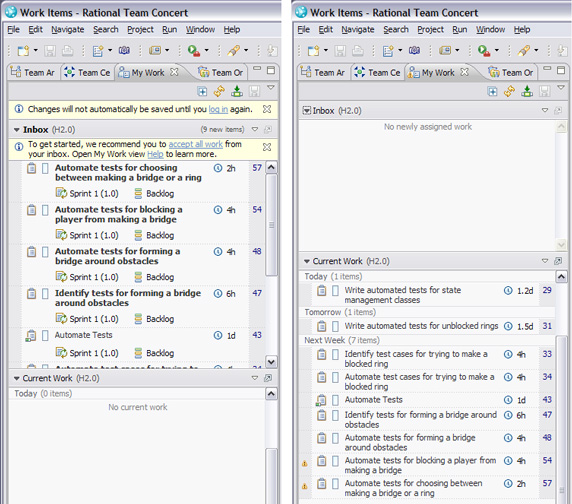Click the left Inbox list scrollbar thumb
This screenshot has width=572, height=504.
coord(271,225)
